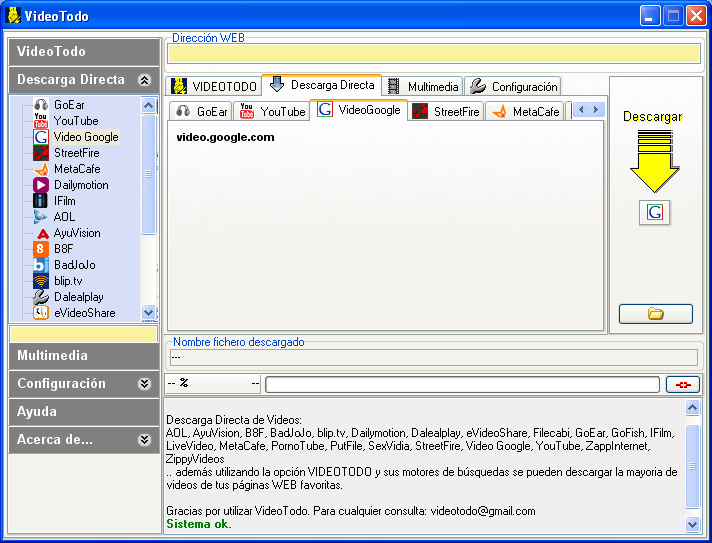The width and height of the screenshot is (712, 543).
Task: Click info panel scrollbar up arrow
Action: coord(692,408)
